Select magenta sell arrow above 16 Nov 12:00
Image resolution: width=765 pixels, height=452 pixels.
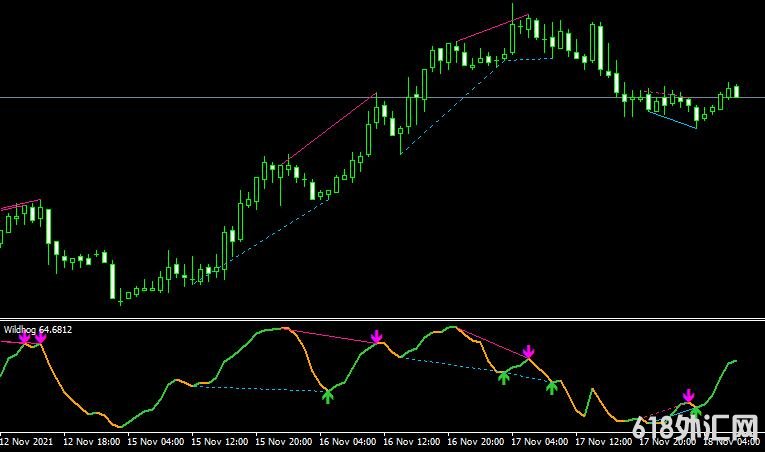coord(376,336)
